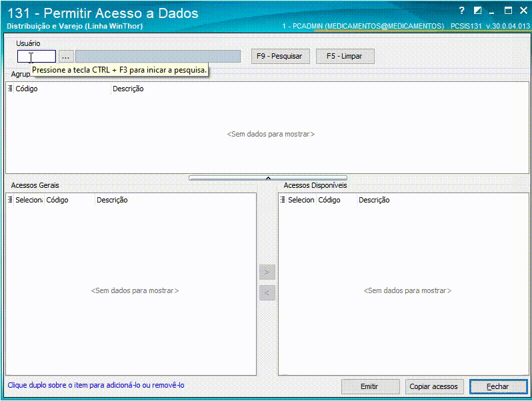Sort by Código in the Agrupamento grid
Viewport: 532px width, 401px height.
point(63,89)
